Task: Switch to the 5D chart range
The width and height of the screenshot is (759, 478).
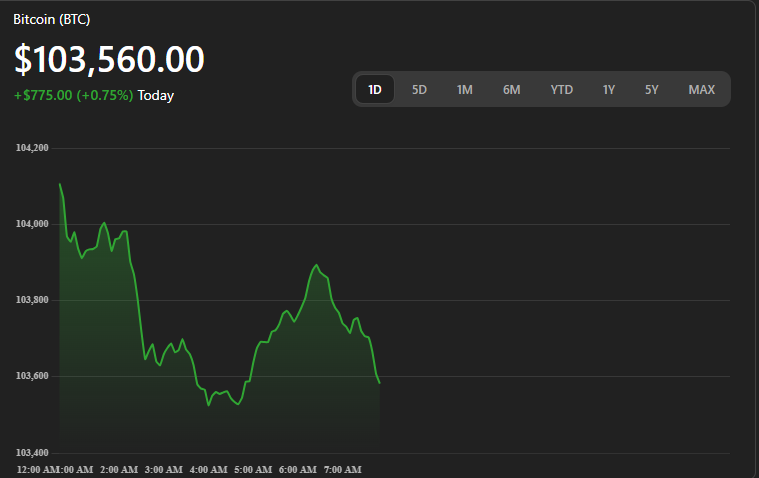Action: tap(420, 89)
